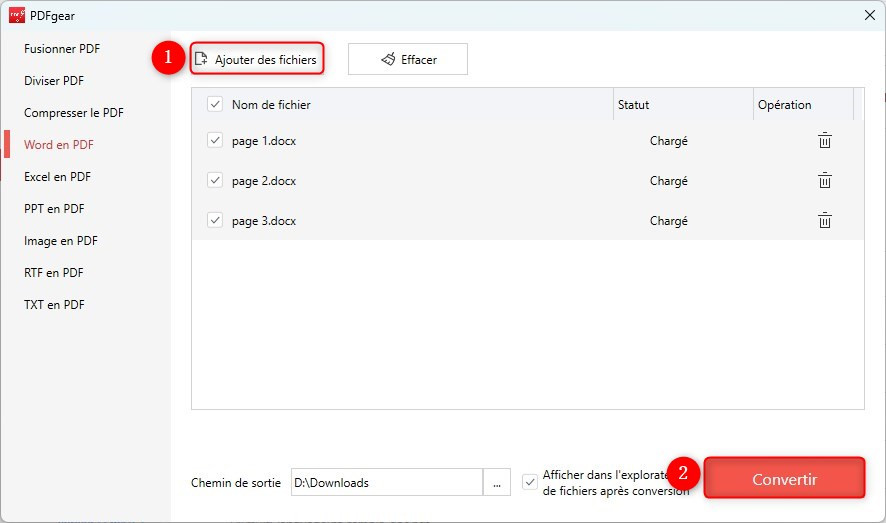Switch to Diviser PDF

click(x=54, y=81)
